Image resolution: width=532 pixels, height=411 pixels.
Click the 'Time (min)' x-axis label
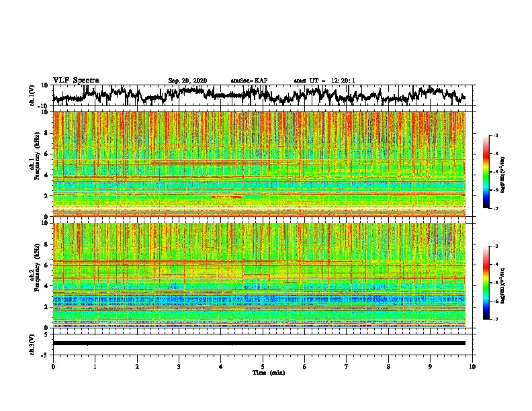click(x=269, y=373)
